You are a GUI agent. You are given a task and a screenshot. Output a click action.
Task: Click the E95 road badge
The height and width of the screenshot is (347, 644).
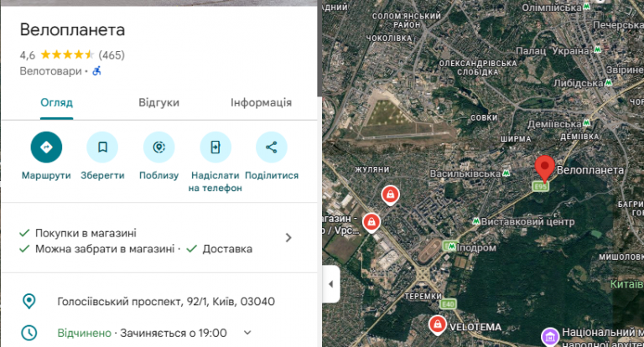click(540, 186)
